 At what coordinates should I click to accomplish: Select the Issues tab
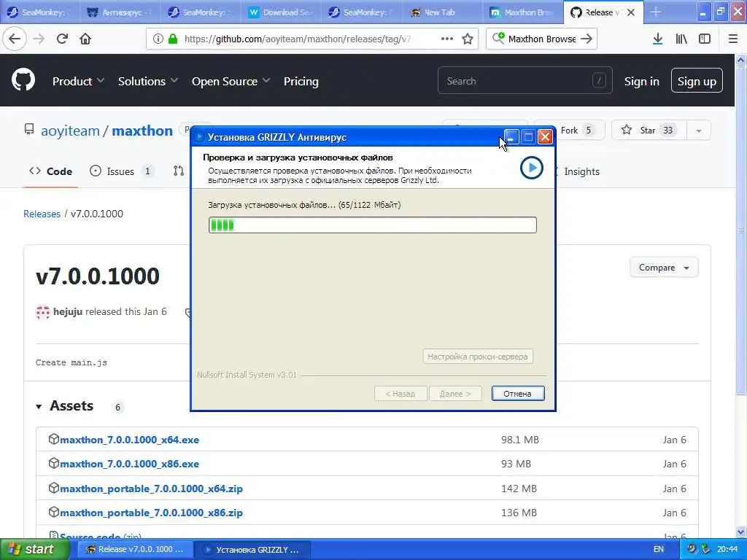pos(122,171)
